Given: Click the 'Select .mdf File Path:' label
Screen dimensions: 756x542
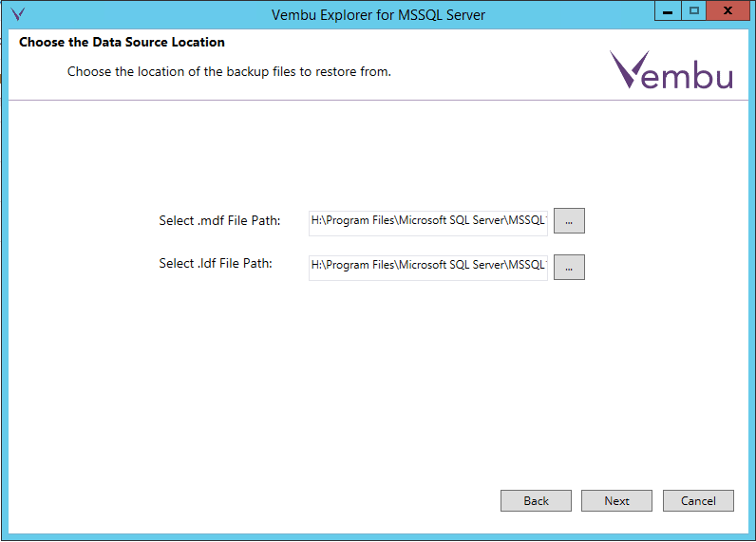Looking at the screenshot, I should coord(219,220).
